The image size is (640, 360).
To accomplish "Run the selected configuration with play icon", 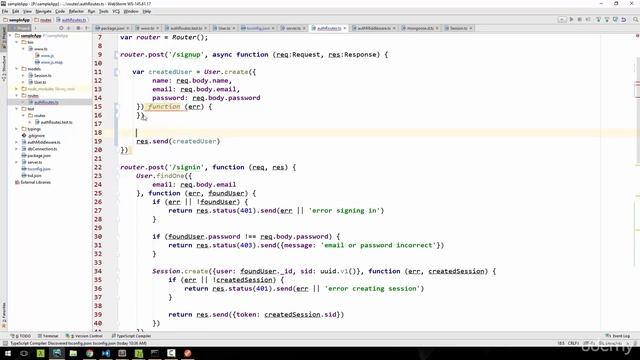I will pos(571,20).
